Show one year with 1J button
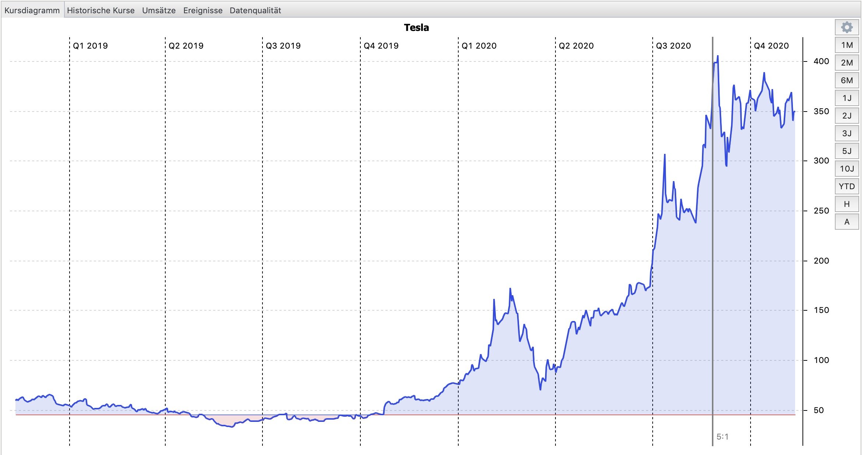The height and width of the screenshot is (455, 868). pyautogui.click(x=847, y=98)
